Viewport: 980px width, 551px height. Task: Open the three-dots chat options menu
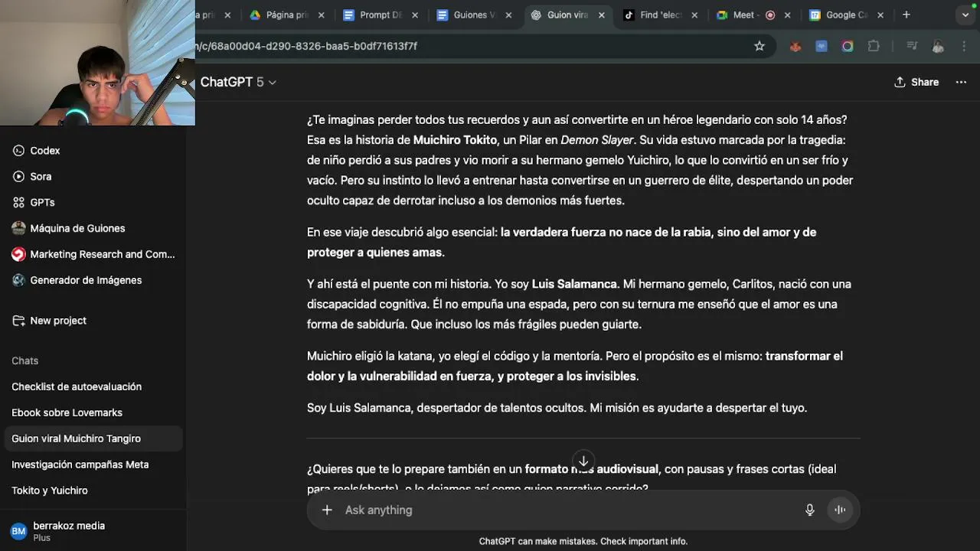[961, 82]
